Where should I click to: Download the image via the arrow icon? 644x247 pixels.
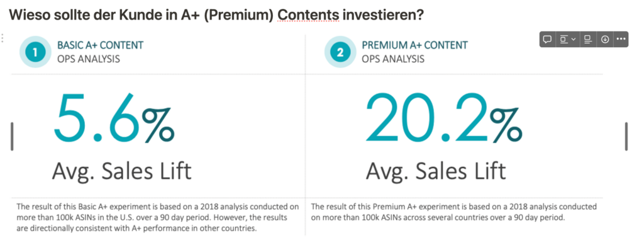click(x=604, y=40)
